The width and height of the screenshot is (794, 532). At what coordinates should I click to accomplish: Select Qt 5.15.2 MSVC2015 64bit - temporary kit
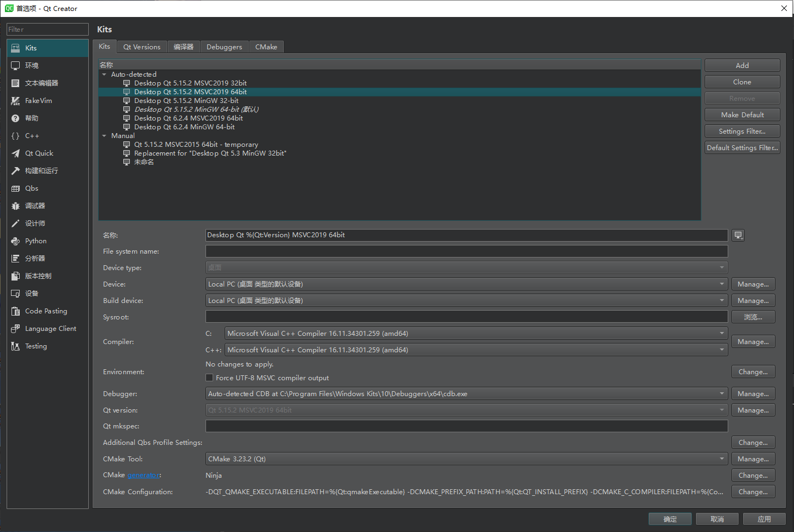196,145
